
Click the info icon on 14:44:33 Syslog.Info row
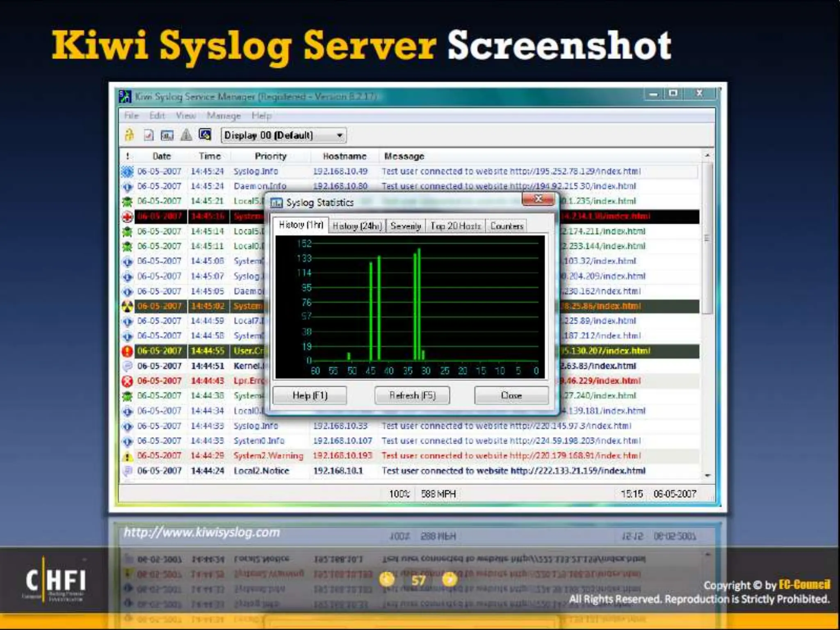[128, 426]
